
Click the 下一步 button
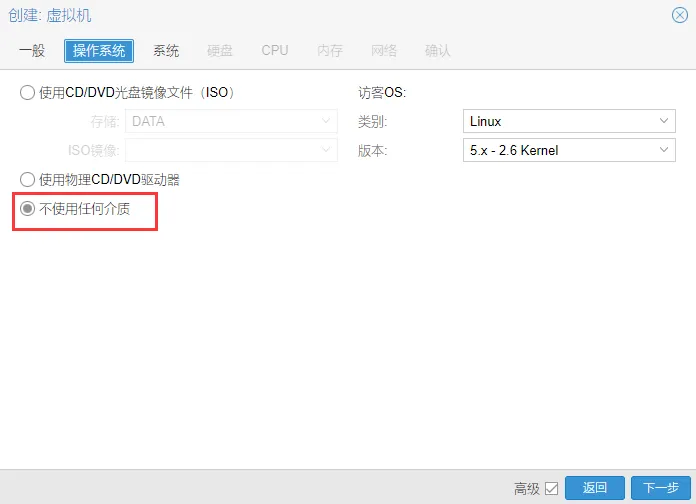(661, 488)
